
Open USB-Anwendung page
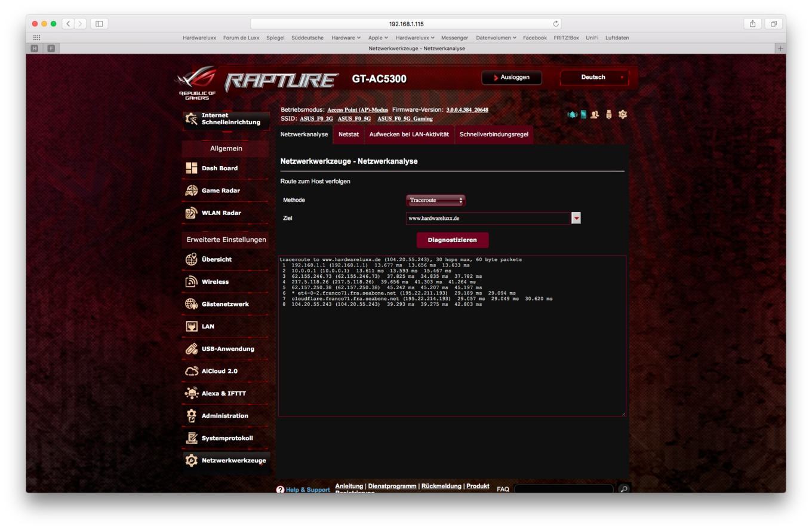(x=226, y=349)
